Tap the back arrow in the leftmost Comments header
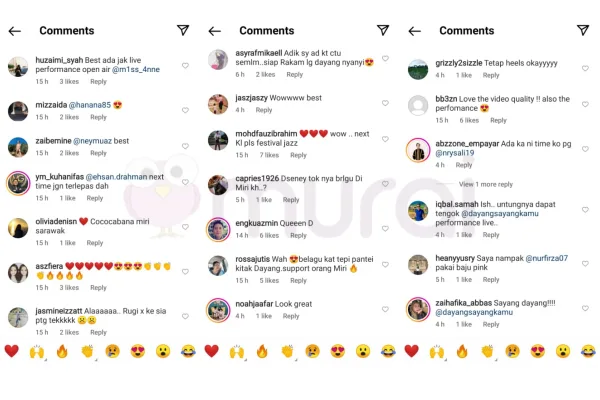This screenshot has width=600, height=400. tap(15, 31)
